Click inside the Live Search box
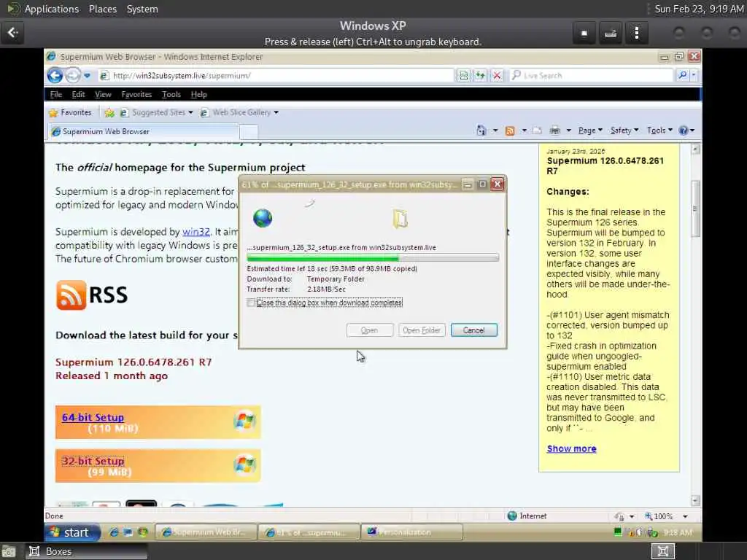 click(591, 75)
